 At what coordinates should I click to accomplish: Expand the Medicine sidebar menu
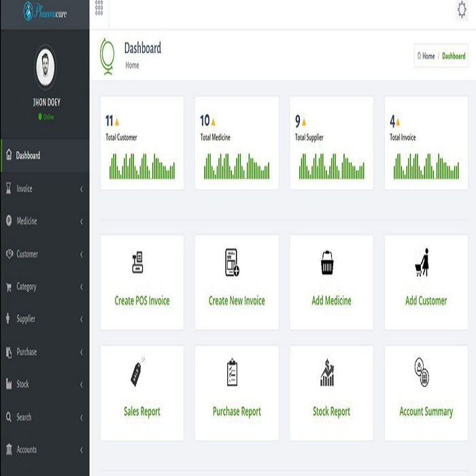tap(44, 221)
